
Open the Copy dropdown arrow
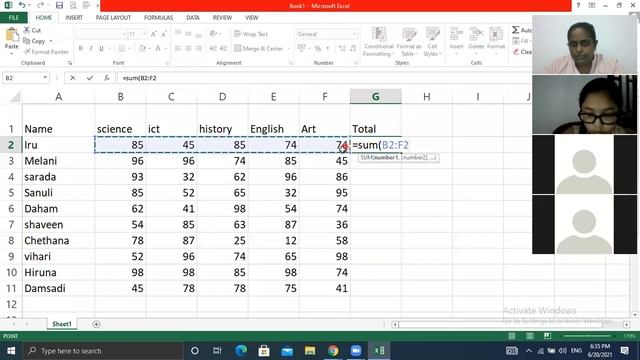51,41
